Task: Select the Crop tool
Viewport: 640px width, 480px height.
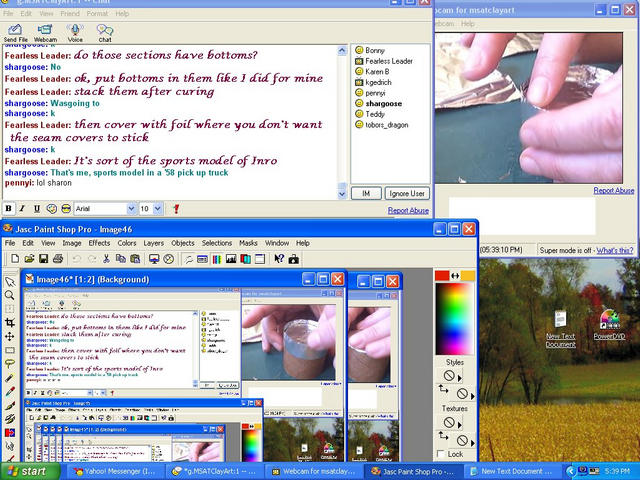Action: (x=9, y=323)
